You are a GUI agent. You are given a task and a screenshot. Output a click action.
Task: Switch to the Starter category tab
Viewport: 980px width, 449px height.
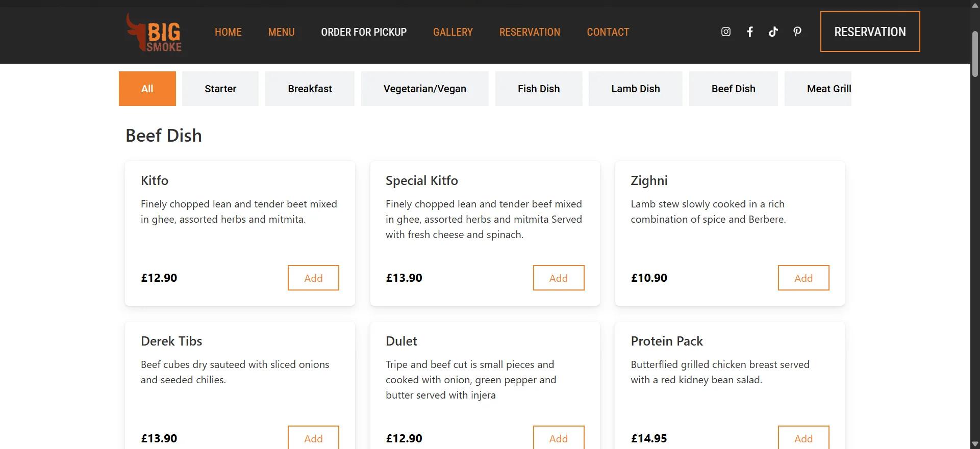point(220,89)
